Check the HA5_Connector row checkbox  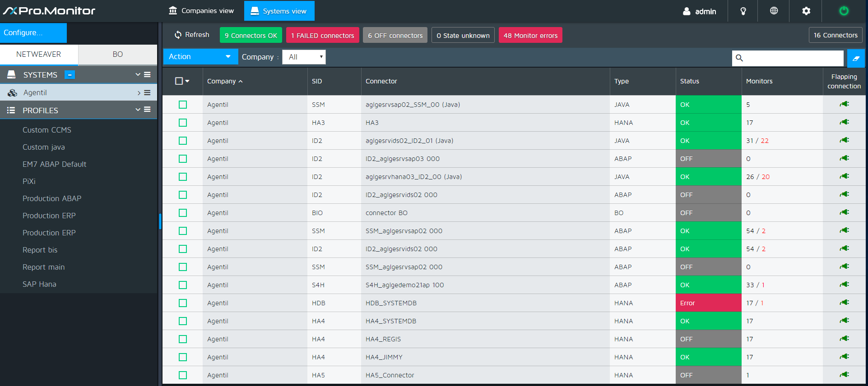click(x=183, y=375)
